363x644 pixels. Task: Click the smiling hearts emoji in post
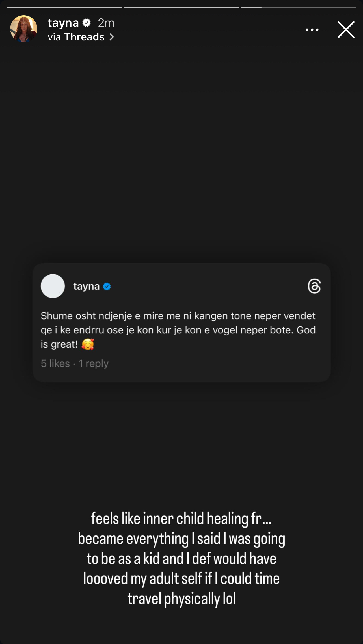[x=88, y=344]
